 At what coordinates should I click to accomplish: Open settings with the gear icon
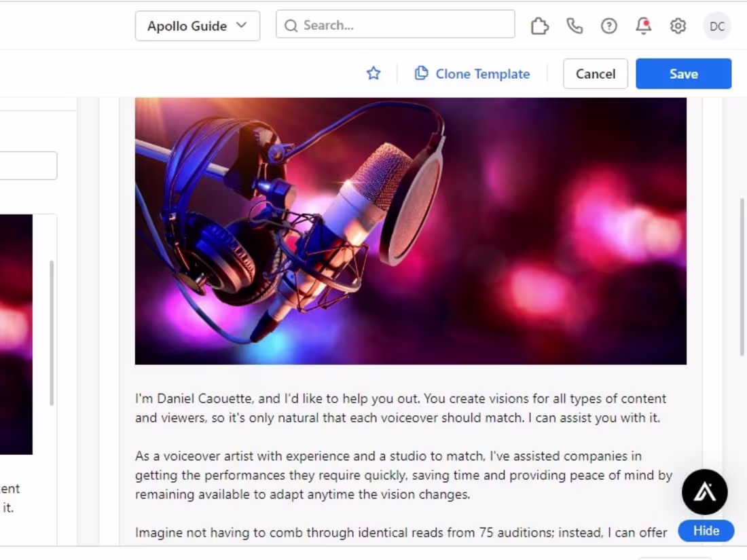[677, 25]
